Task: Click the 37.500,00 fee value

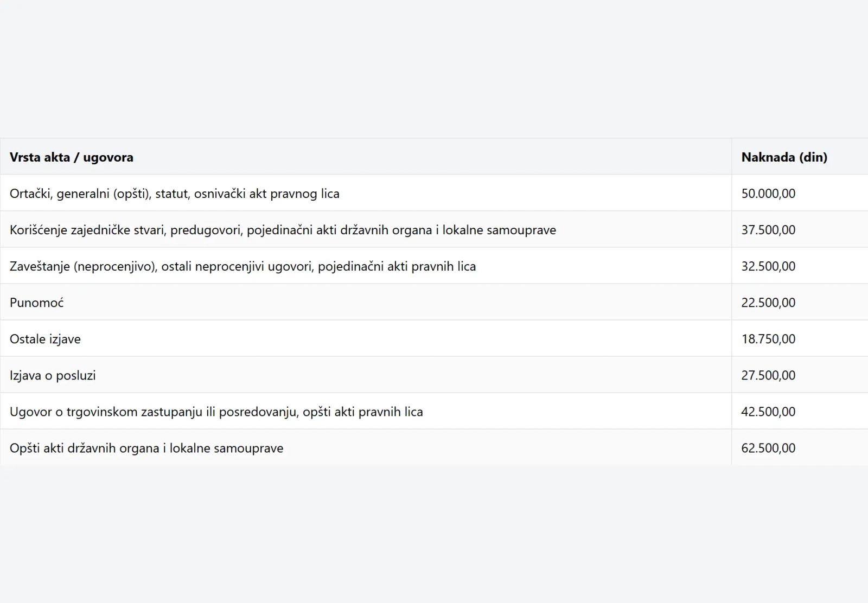Action: (x=768, y=230)
